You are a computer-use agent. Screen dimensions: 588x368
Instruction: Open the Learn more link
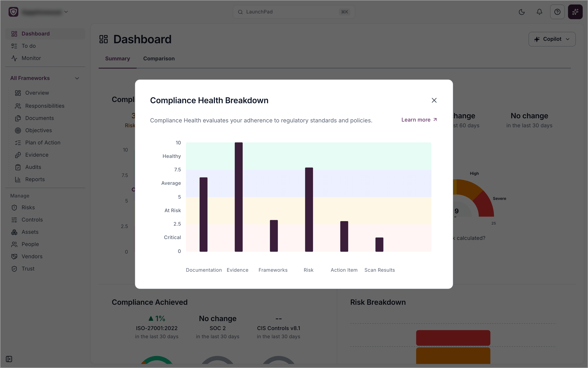(419, 120)
